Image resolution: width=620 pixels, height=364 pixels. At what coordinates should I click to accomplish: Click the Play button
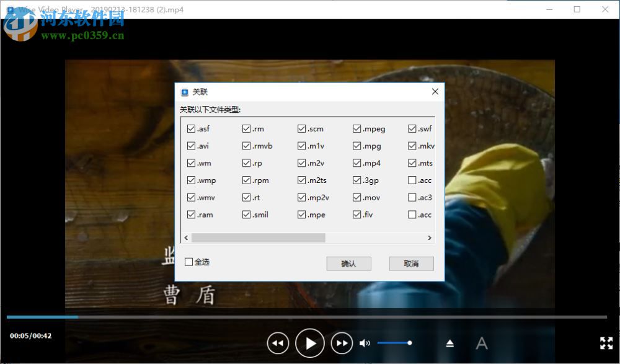click(x=310, y=343)
